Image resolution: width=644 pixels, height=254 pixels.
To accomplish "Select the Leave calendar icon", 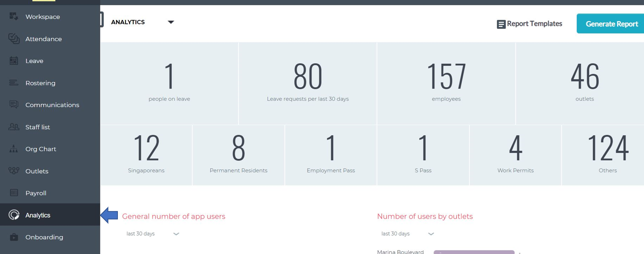I will pyautogui.click(x=14, y=60).
